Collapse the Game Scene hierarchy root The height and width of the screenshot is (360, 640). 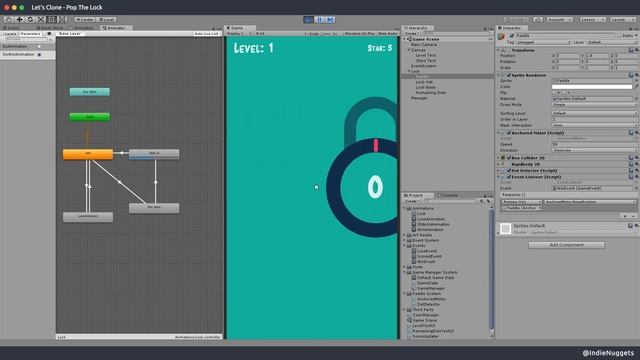point(404,39)
